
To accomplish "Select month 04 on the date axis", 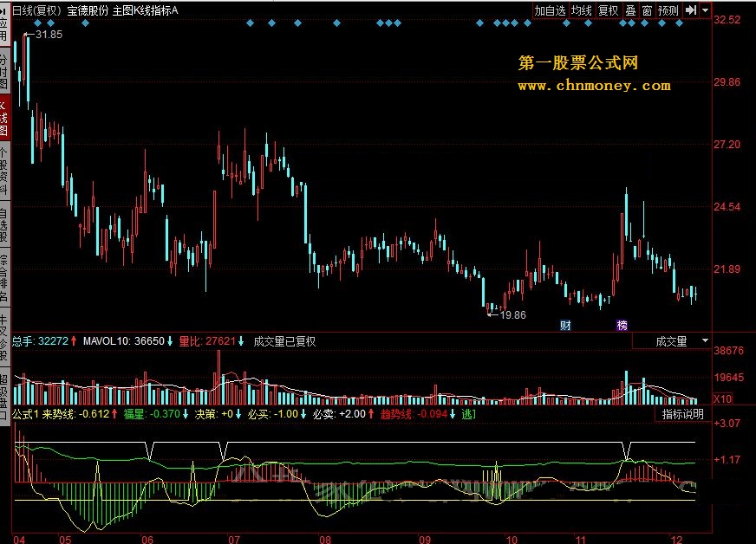I will pos(19,539).
